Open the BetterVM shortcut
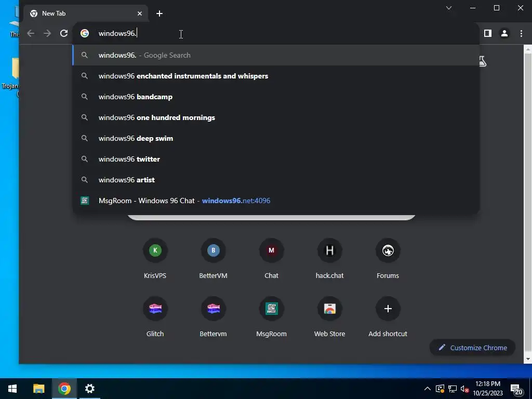 pos(213,259)
